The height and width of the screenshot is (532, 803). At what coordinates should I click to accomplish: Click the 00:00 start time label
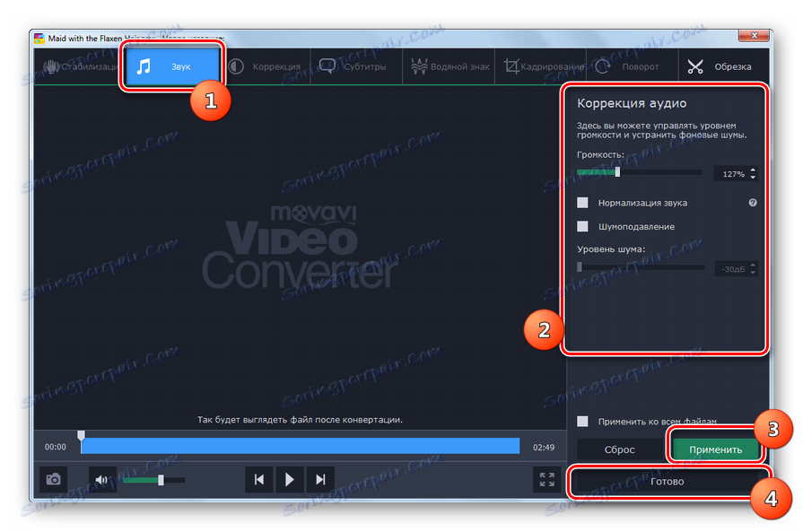point(56,447)
